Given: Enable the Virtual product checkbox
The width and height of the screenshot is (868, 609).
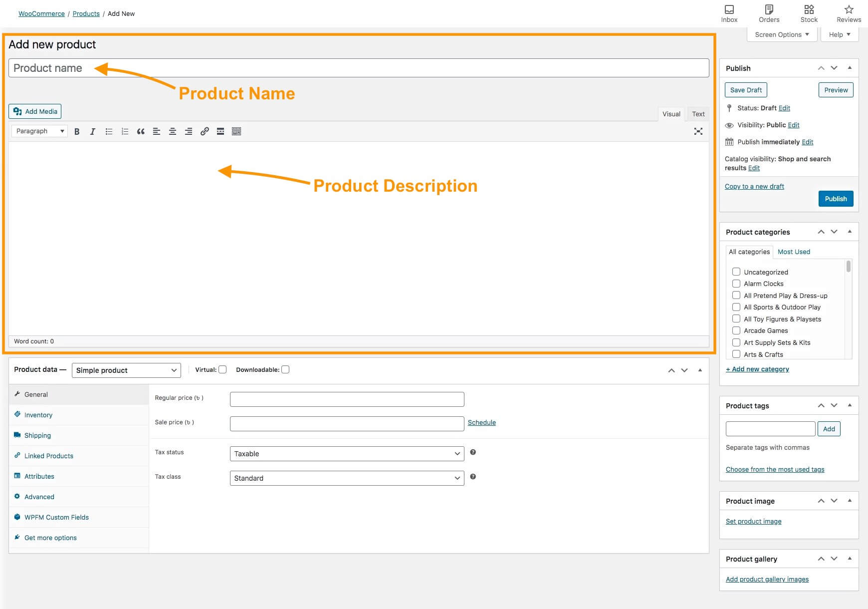Looking at the screenshot, I should (223, 369).
